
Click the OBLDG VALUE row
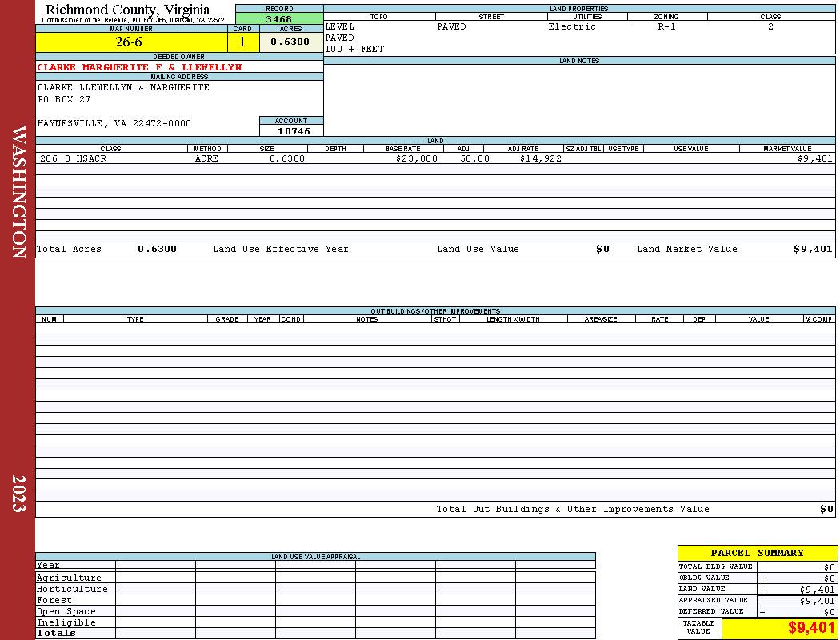(x=757, y=578)
